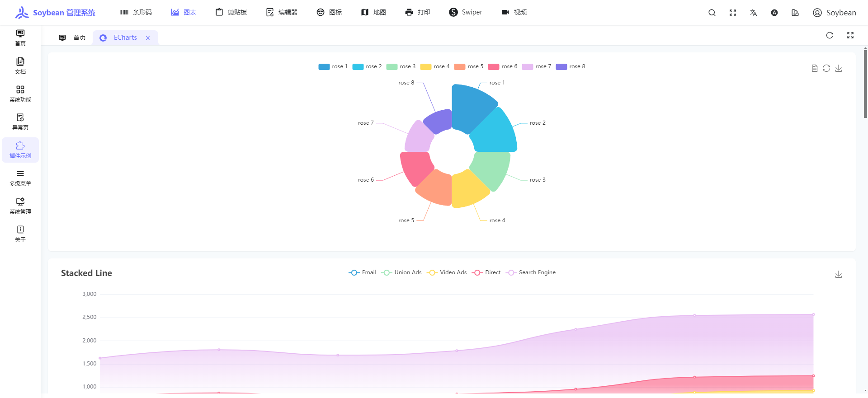
Task: Close the ECharts tab
Action: pyautogui.click(x=148, y=38)
